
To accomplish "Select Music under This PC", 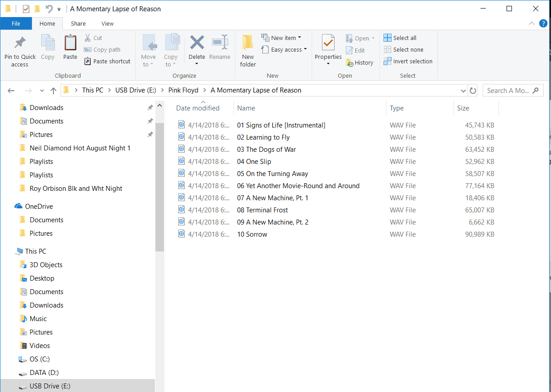I will 38,319.
